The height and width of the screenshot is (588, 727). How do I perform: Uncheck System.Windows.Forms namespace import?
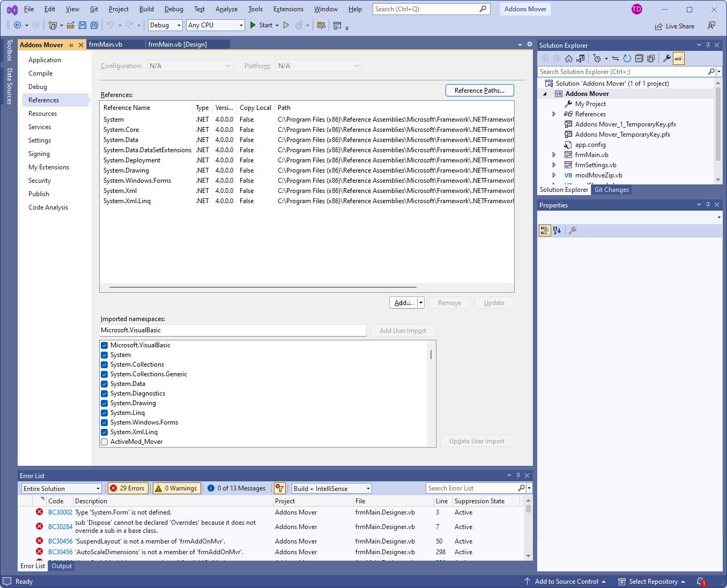coord(105,422)
